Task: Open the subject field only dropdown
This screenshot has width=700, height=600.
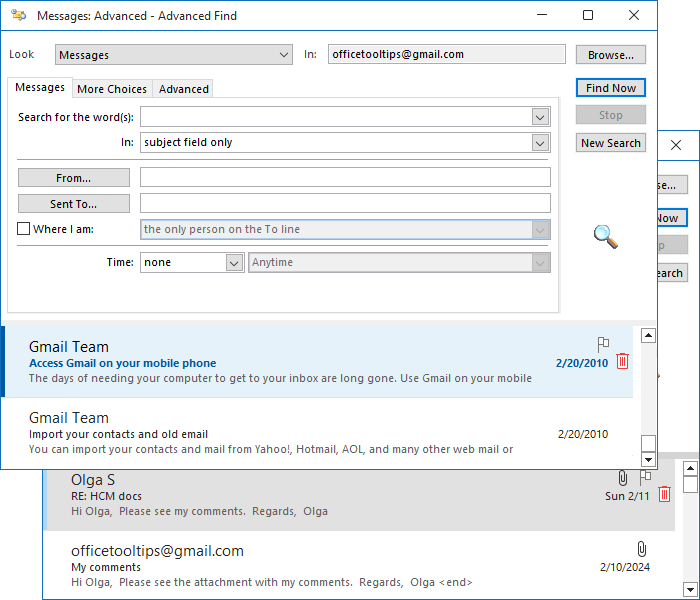Action: (540, 143)
